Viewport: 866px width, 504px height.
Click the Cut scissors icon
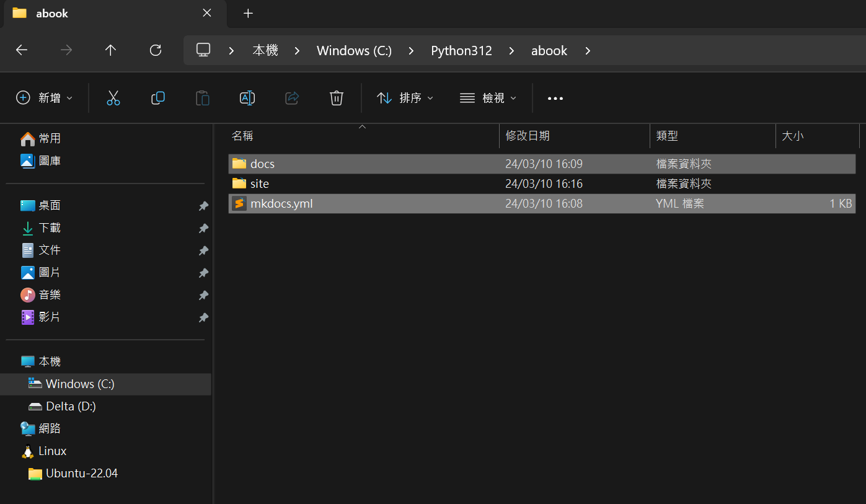point(113,98)
